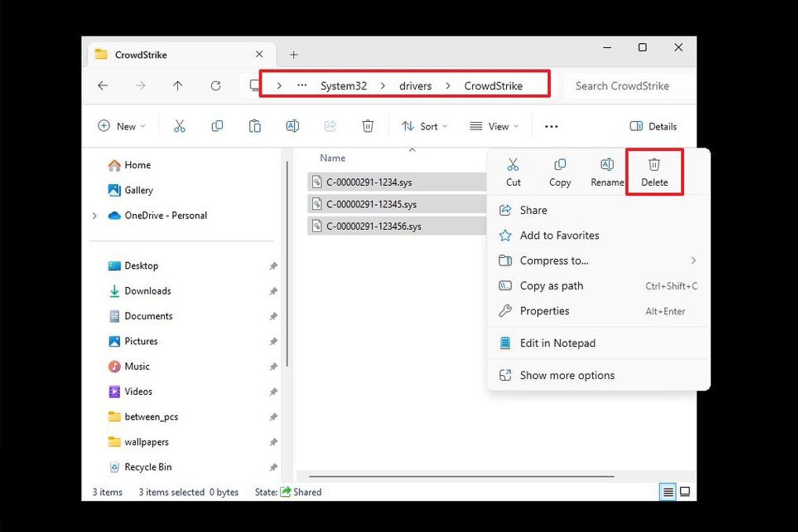798x532 pixels.
Task: Close the CrowdStrike tab
Action: (259, 54)
